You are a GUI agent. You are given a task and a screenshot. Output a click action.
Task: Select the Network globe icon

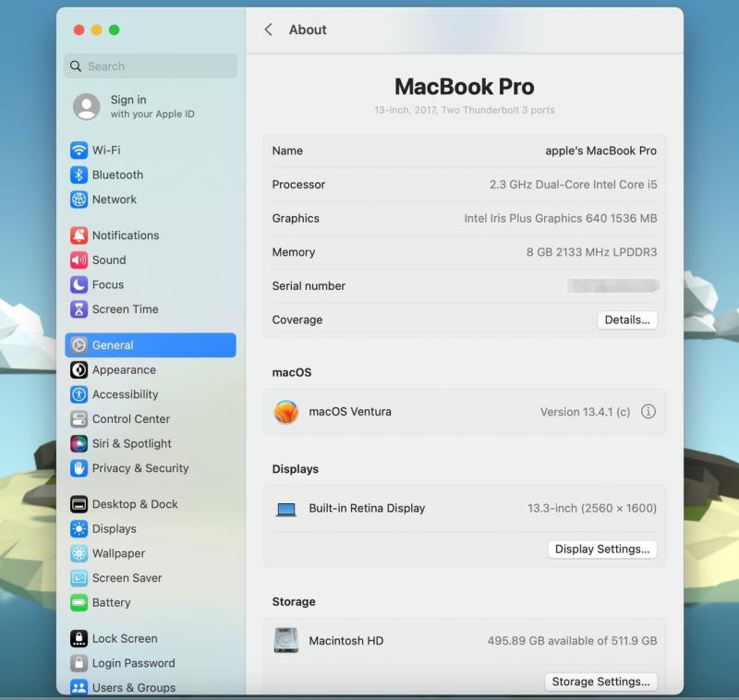pos(79,199)
